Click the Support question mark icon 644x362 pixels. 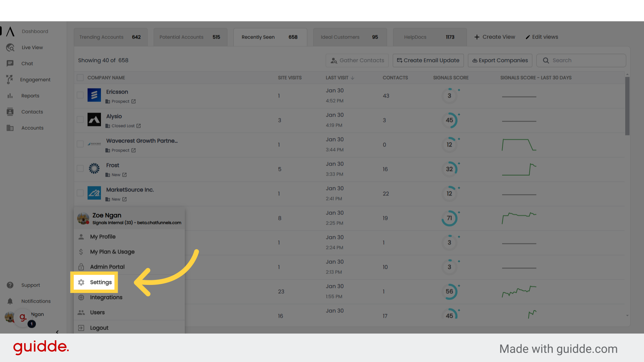pyautogui.click(x=10, y=285)
